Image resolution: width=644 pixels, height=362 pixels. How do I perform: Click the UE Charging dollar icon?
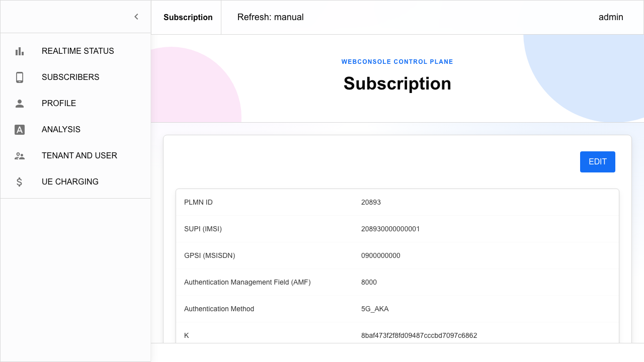pyautogui.click(x=20, y=182)
